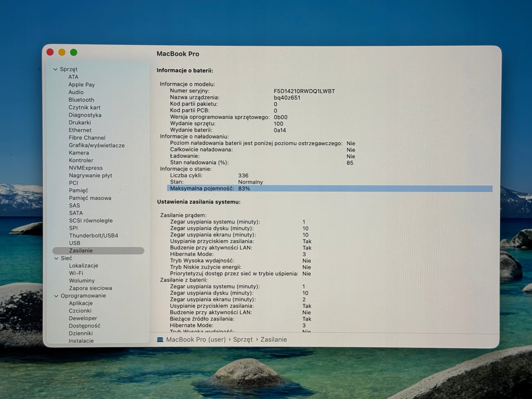Open Czytnik kart in the sidebar
532x399 pixels.
click(84, 107)
